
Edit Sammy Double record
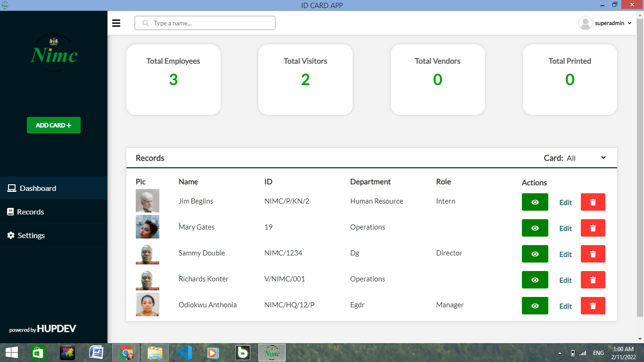tap(565, 255)
